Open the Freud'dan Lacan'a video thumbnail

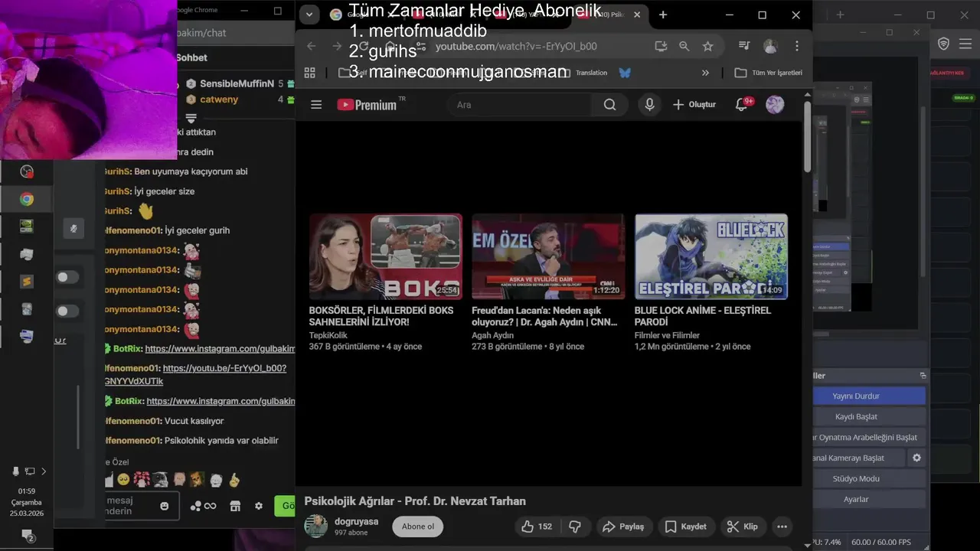tap(548, 256)
